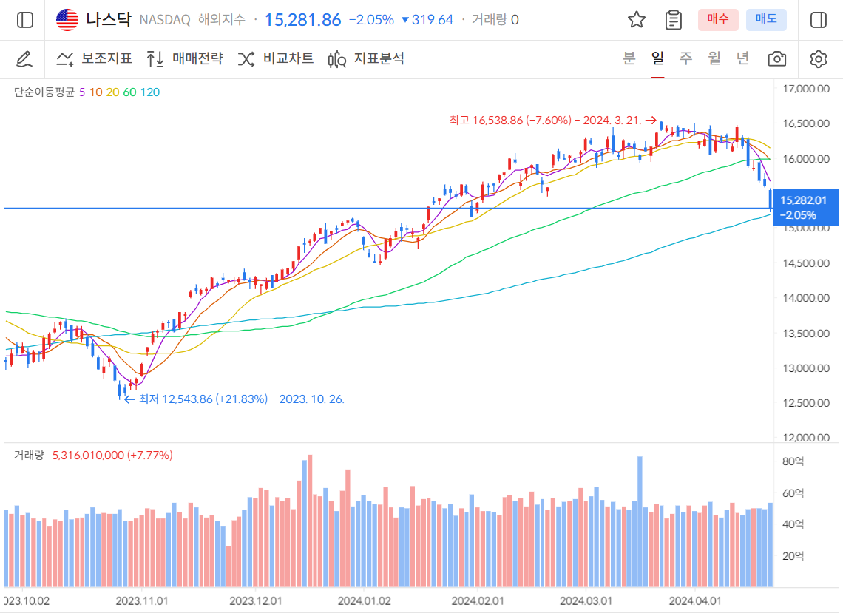Click the 나스닥 index name title
This screenshot has width=843, height=616.
(x=109, y=20)
